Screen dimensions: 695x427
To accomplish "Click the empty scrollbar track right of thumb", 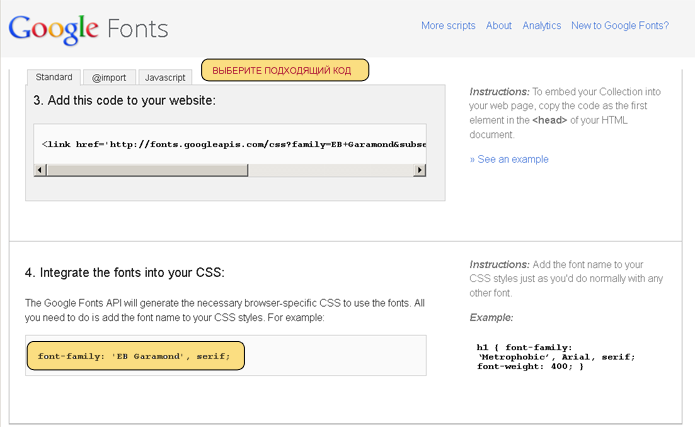I will (x=331, y=170).
